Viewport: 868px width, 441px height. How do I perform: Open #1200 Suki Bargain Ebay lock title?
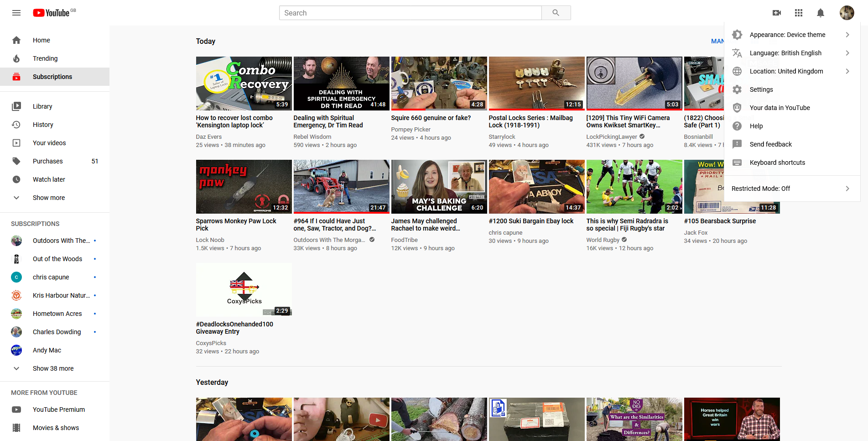tap(531, 221)
